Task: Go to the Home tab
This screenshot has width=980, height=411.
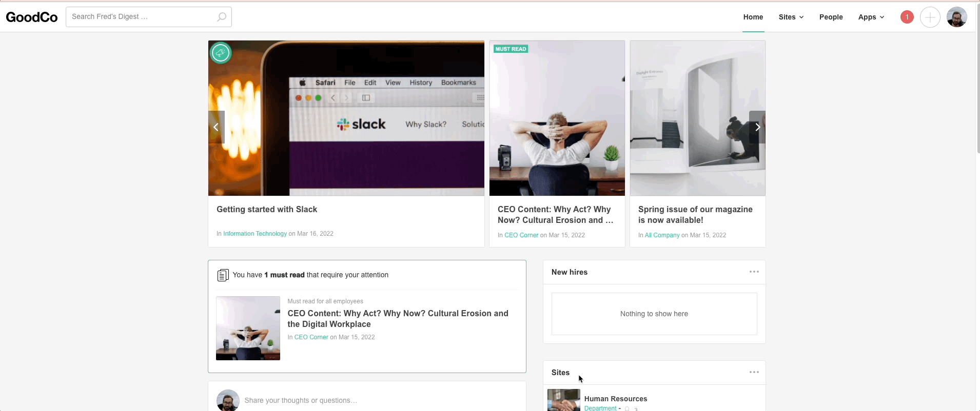Action: point(753,17)
